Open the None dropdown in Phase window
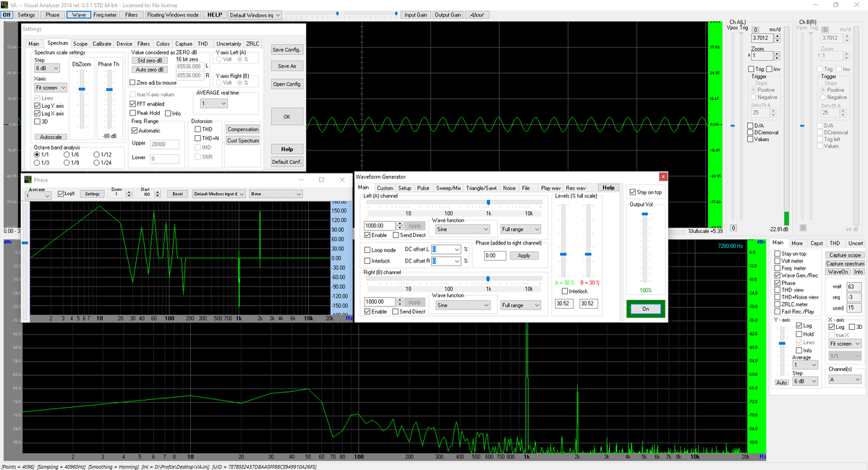Image resolution: width=868 pixels, height=470 pixels. pos(276,194)
